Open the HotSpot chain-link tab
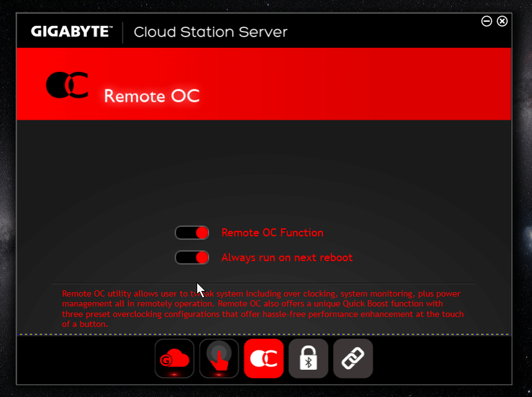The width and height of the screenshot is (532, 397). point(353,359)
